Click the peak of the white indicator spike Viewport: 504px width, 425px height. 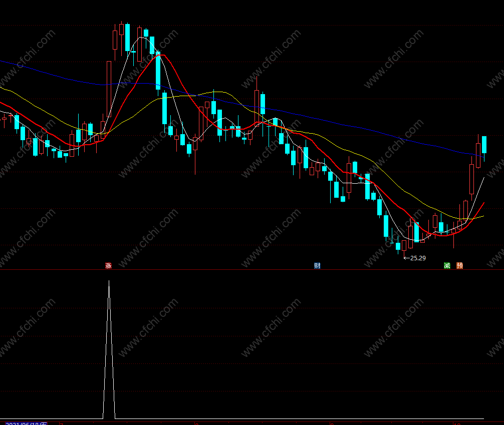tap(109, 281)
